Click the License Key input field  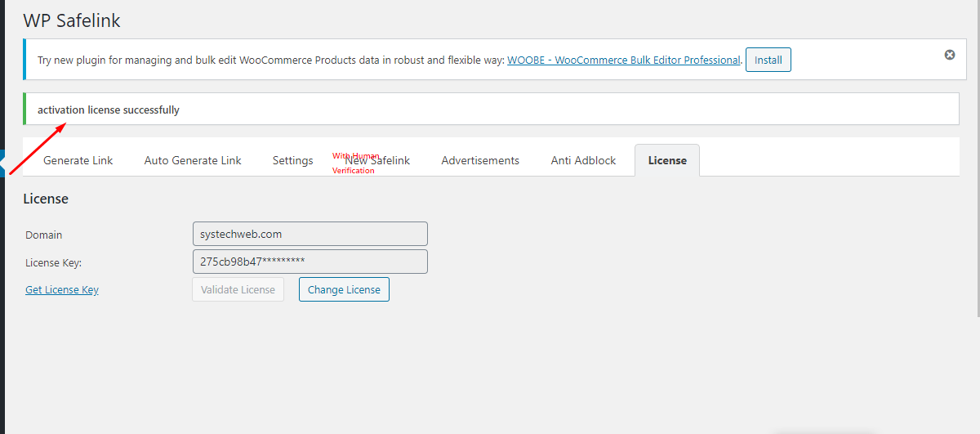[x=310, y=262]
